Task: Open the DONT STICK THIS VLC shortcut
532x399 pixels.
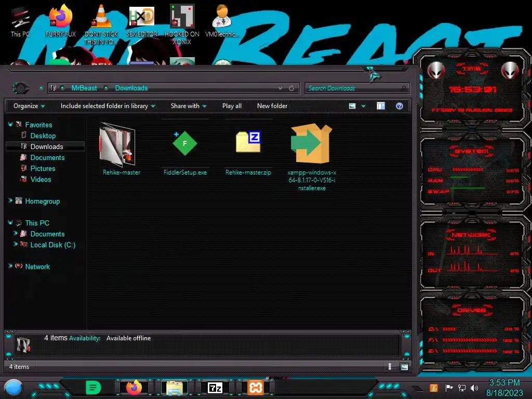Action: [101, 24]
